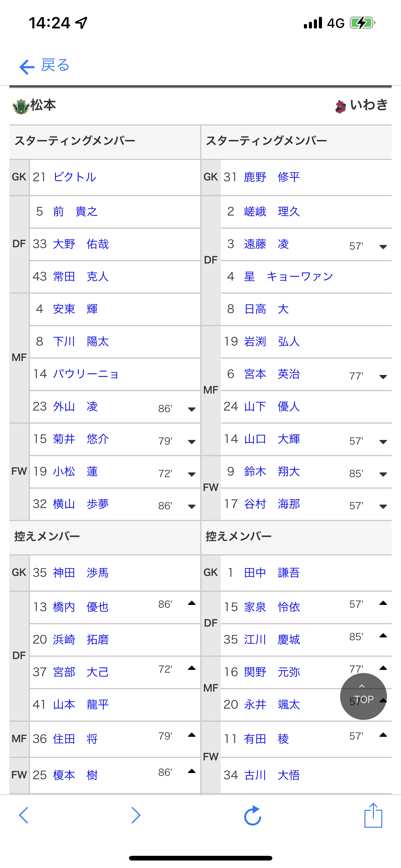
Task: Open player link ビクトル
Action: point(75,177)
